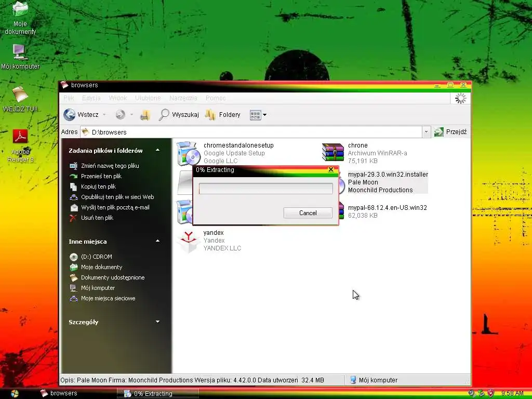Open the Ulubione menu

click(x=148, y=98)
